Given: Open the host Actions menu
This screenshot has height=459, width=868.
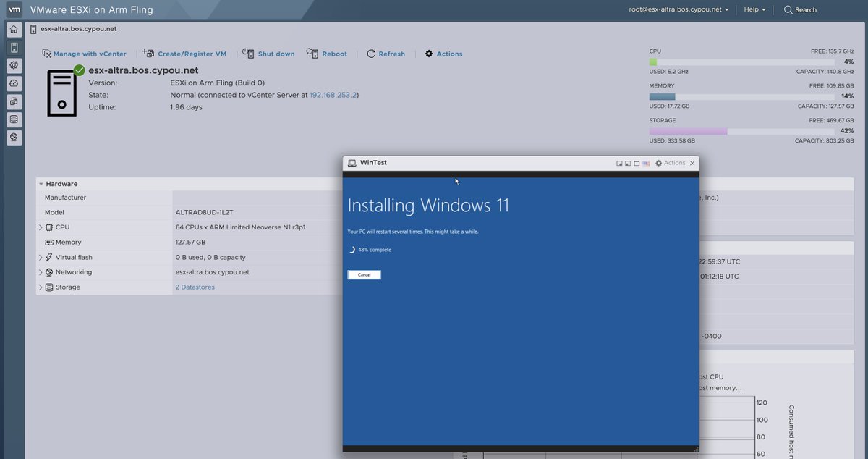Looking at the screenshot, I should click(443, 54).
